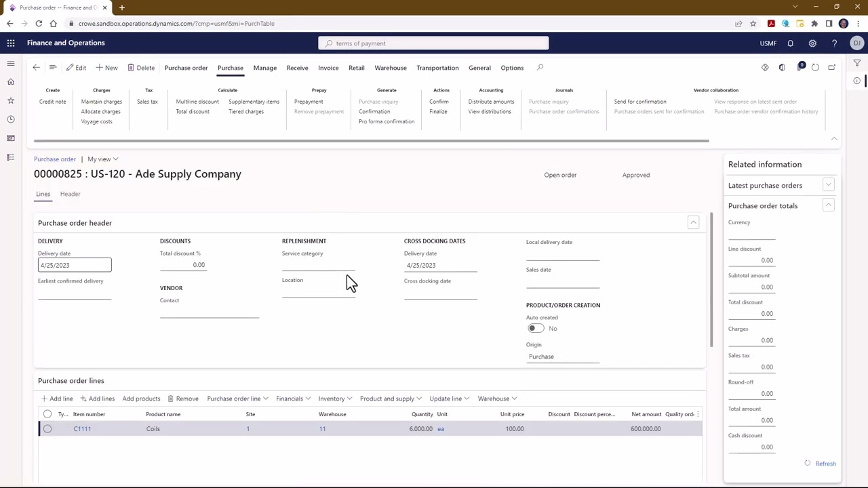Refresh the page icon in action pane
Screen dimensions: 868x488
[x=815, y=68]
